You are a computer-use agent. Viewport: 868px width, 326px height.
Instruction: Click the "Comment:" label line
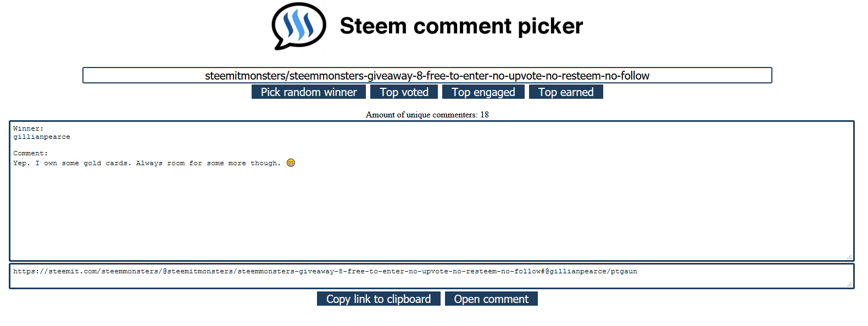(x=31, y=153)
